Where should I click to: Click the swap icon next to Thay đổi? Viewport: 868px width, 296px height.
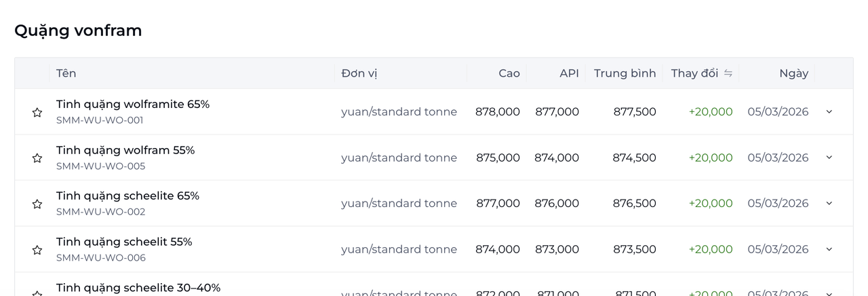click(x=728, y=73)
